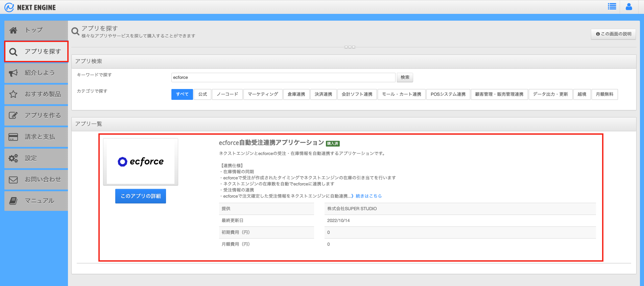Click the book icon beside マニュアル
Screen dimensions: 644x286
pos(13,201)
